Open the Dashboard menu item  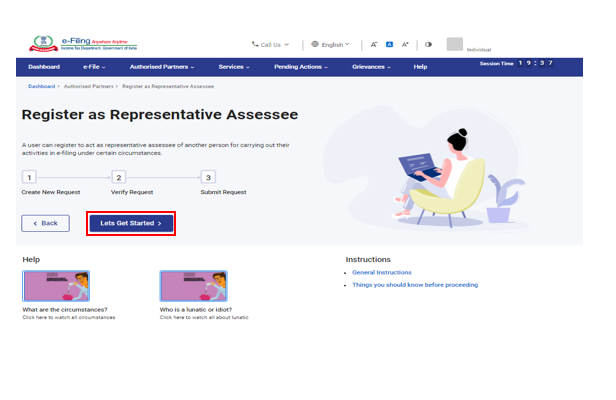[x=44, y=67]
